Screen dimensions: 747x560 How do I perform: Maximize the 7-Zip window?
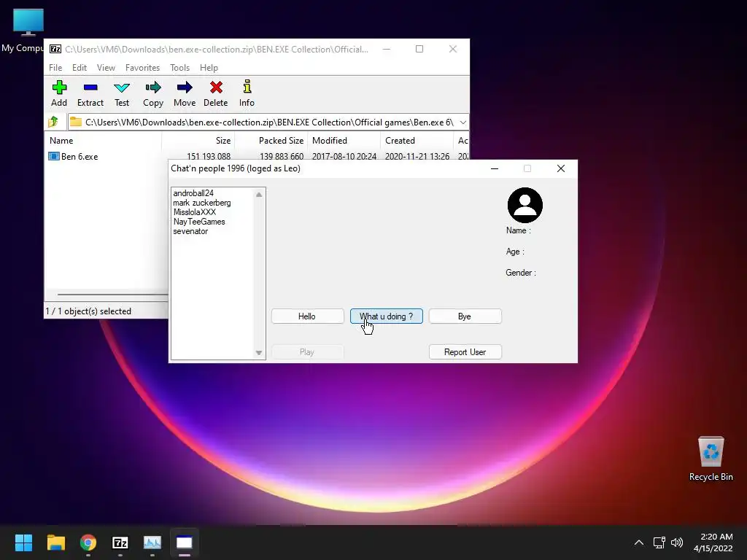point(419,49)
